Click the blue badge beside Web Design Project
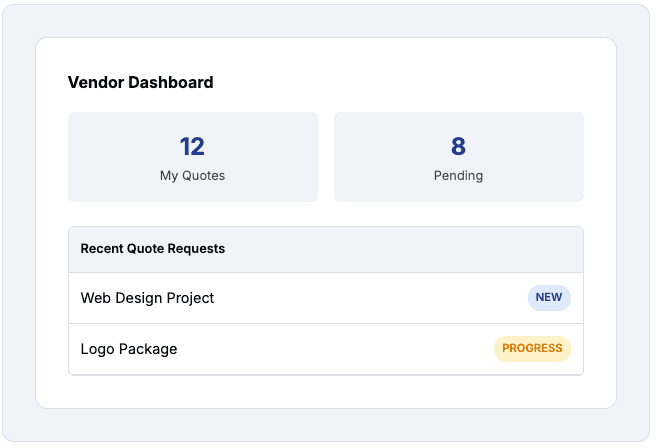Viewport: 656px width, 448px height. 549,297
